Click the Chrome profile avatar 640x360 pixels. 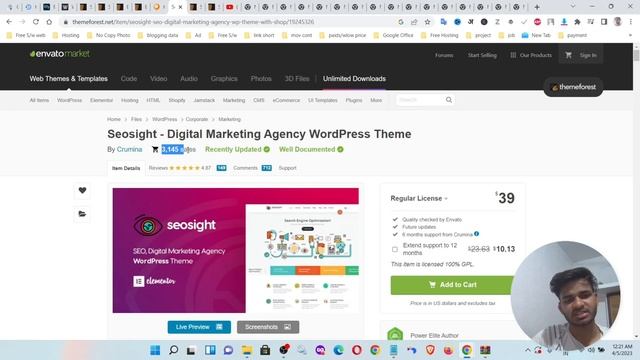point(618,22)
